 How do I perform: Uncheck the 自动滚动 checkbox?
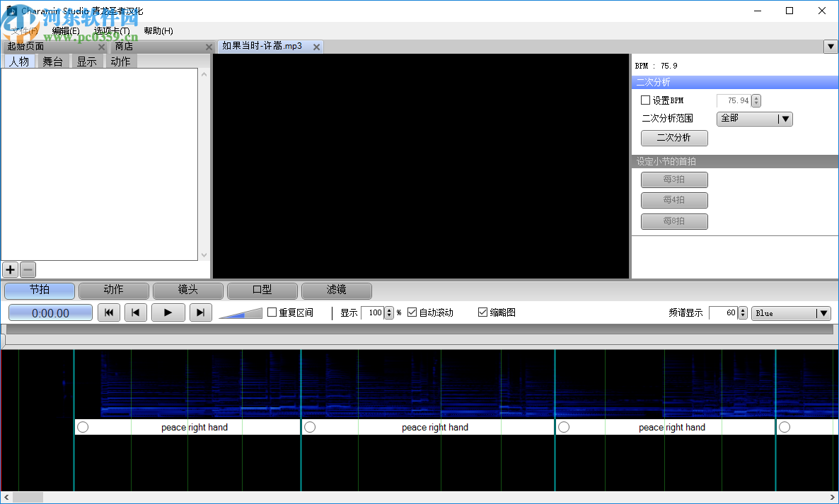pos(412,312)
